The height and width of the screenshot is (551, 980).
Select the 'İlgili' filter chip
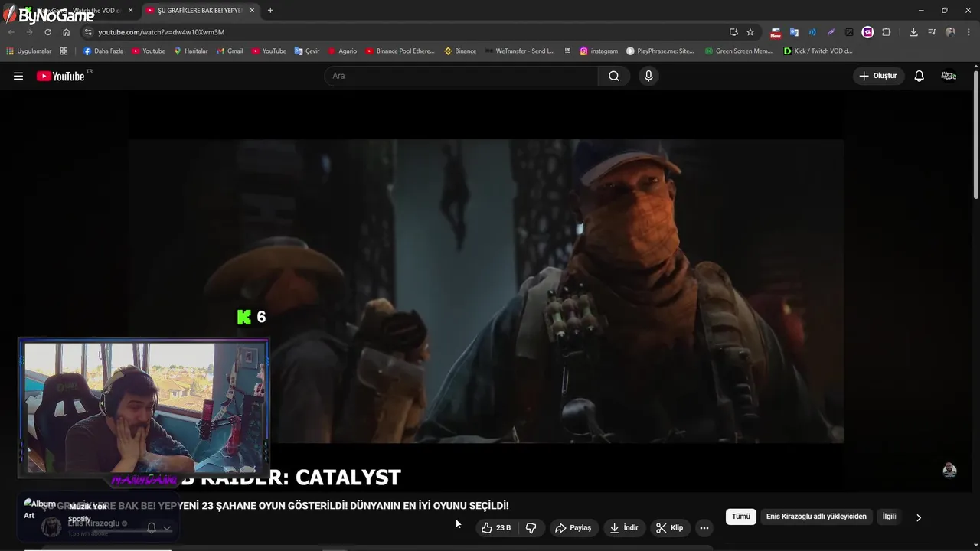click(x=889, y=517)
